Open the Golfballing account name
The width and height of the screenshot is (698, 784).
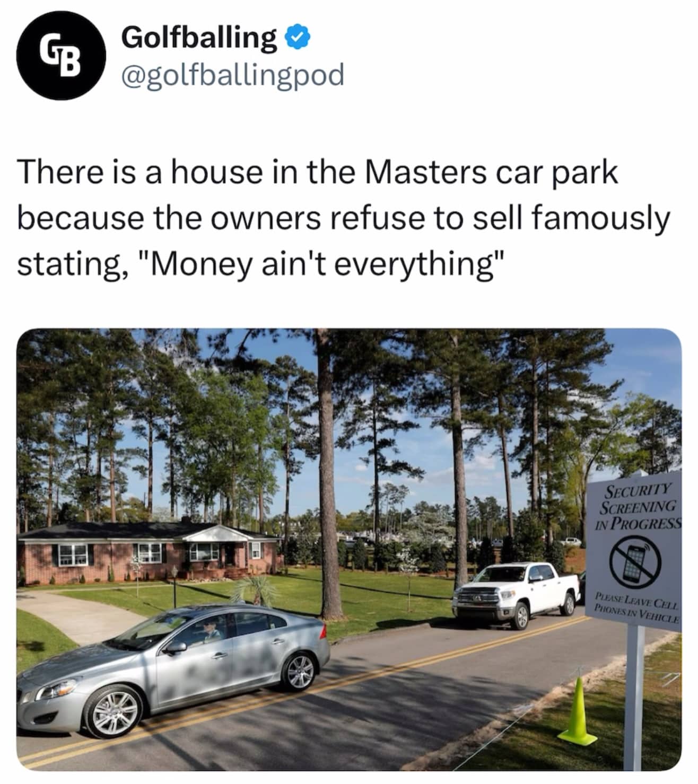[x=199, y=36]
